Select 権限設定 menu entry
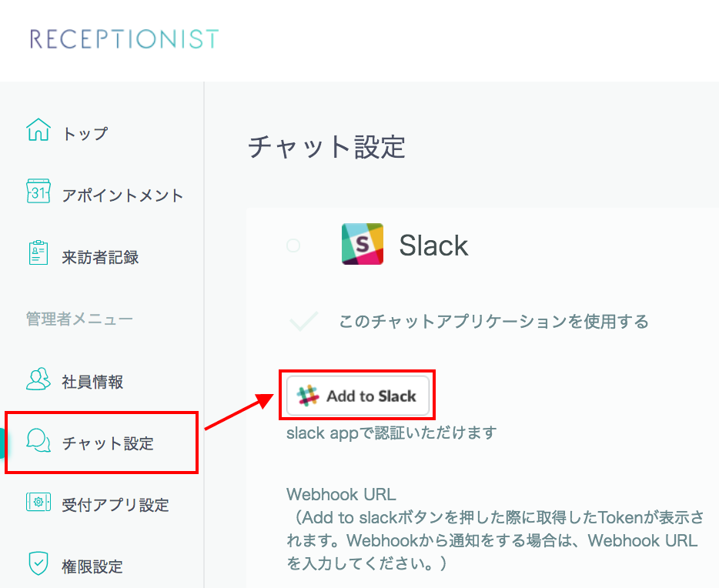This screenshot has width=719, height=588. (92, 567)
